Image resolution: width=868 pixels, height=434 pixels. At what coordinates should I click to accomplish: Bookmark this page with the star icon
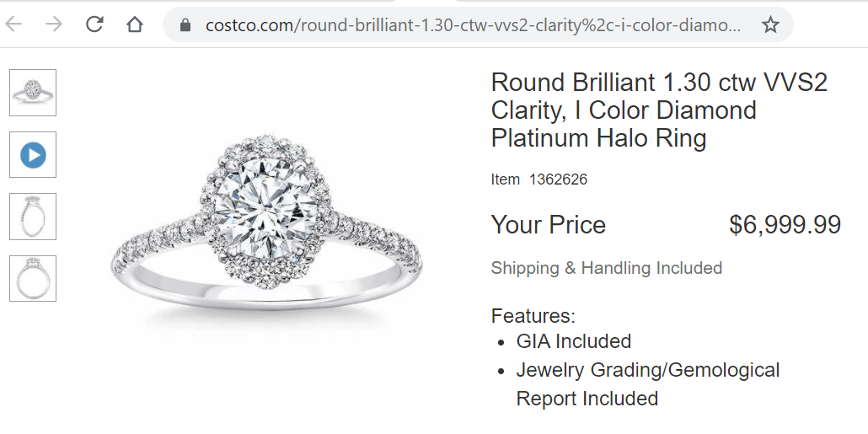pyautogui.click(x=770, y=24)
